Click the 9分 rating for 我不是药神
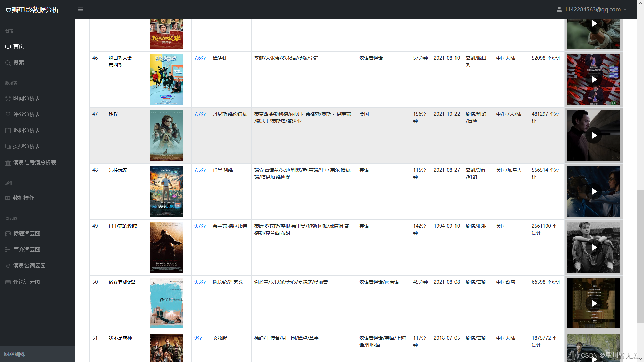The height and width of the screenshot is (362, 644). coord(198,338)
